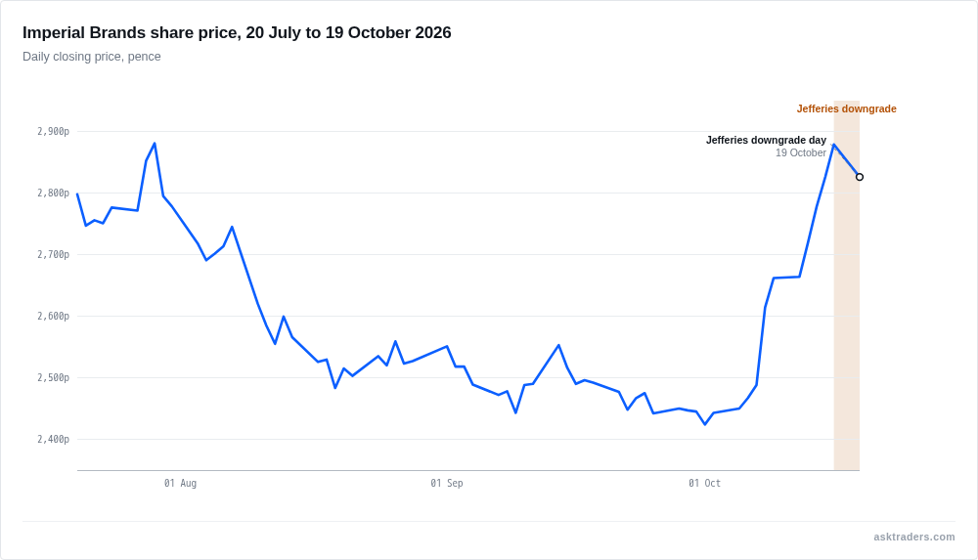Click the '19 October' annotation date
The height and width of the screenshot is (560, 978).
coord(801,152)
